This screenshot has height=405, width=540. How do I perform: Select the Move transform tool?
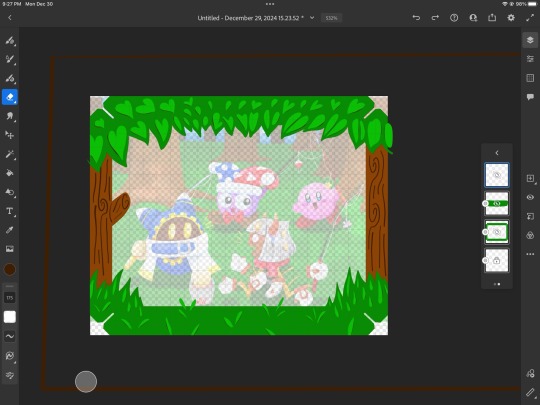click(x=10, y=135)
